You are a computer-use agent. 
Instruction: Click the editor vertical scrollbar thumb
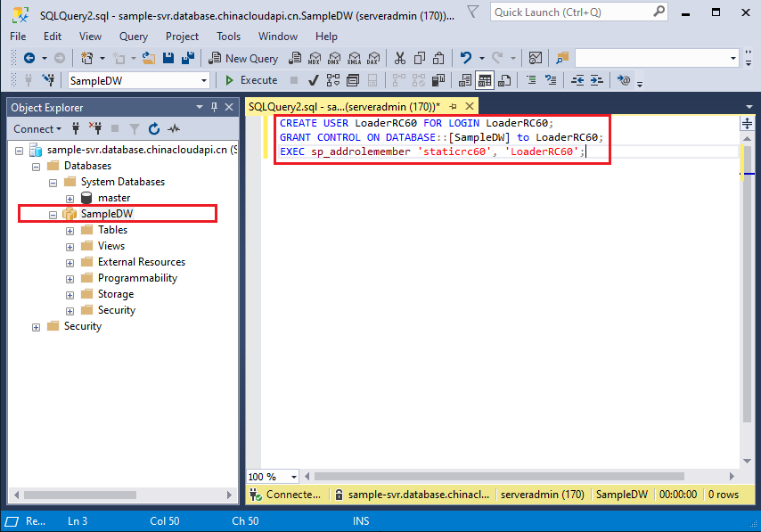[x=747, y=284]
